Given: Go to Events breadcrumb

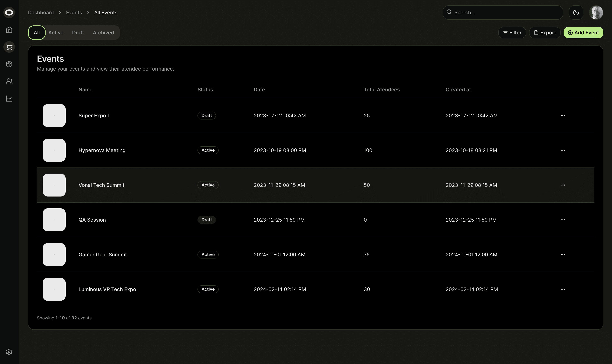Looking at the screenshot, I should [x=74, y=13].
